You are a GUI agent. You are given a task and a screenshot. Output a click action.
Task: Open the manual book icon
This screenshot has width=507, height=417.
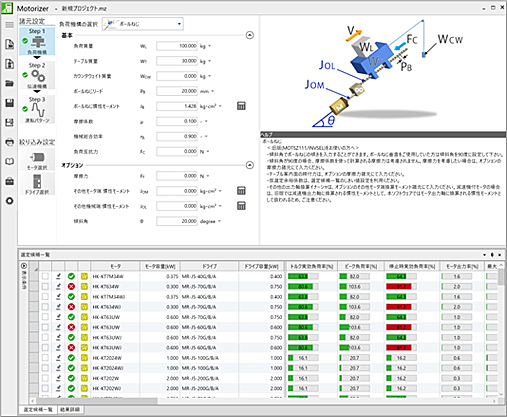coord(9,162)
